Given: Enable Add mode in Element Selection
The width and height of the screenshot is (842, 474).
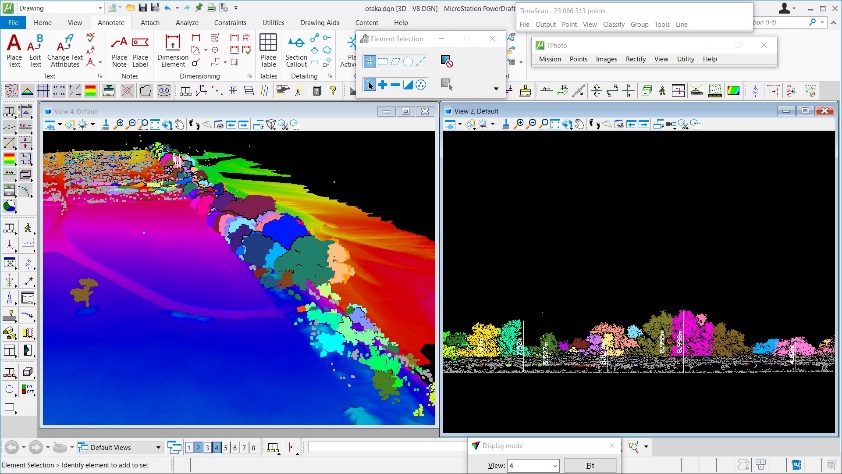Looking at the screenshot, I should pyautogui.click(x=383, y=85).
